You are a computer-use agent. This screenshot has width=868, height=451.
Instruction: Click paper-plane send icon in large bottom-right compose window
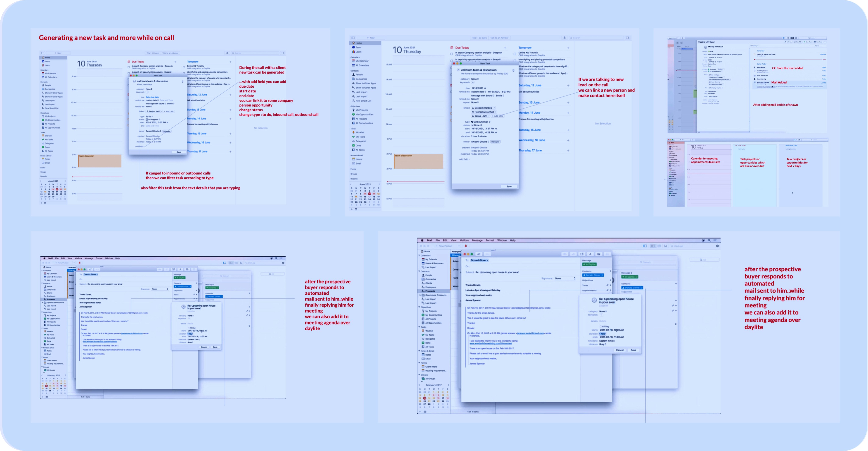pos(479,254)
